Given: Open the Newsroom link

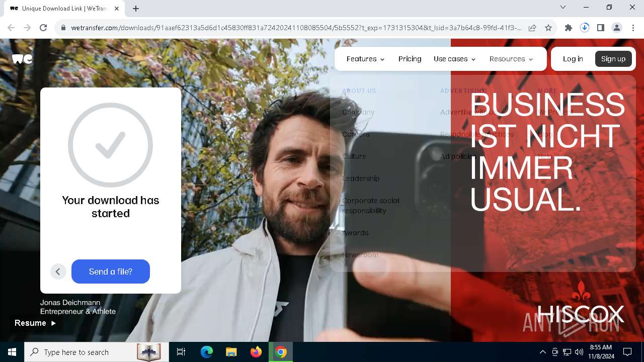Looking at the screenshot, I should [360, 255].
